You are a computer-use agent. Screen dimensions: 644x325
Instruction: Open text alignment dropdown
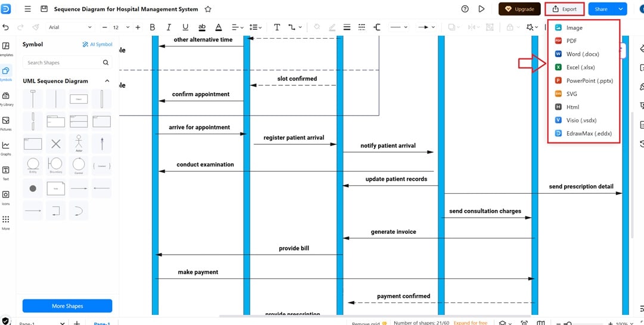237,27
